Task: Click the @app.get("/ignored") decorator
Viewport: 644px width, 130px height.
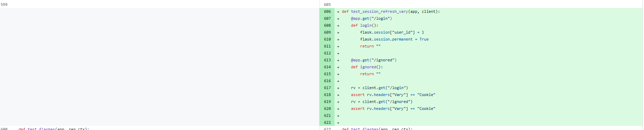Action: pos(374,60)
